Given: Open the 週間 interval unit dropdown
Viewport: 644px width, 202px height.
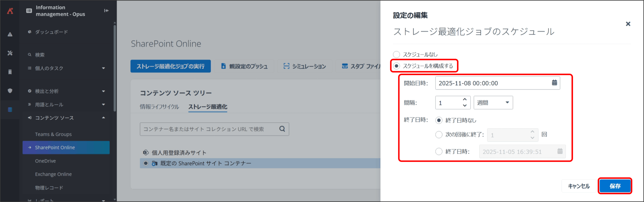Looking at the screenshot, I should pos(493,103).
